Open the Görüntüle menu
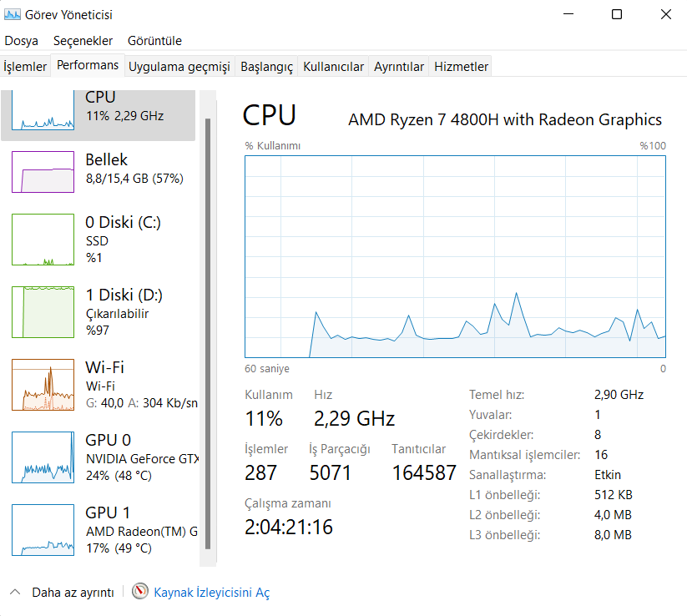The height and width of the screenshot is (616, 687). coord(154,41)
